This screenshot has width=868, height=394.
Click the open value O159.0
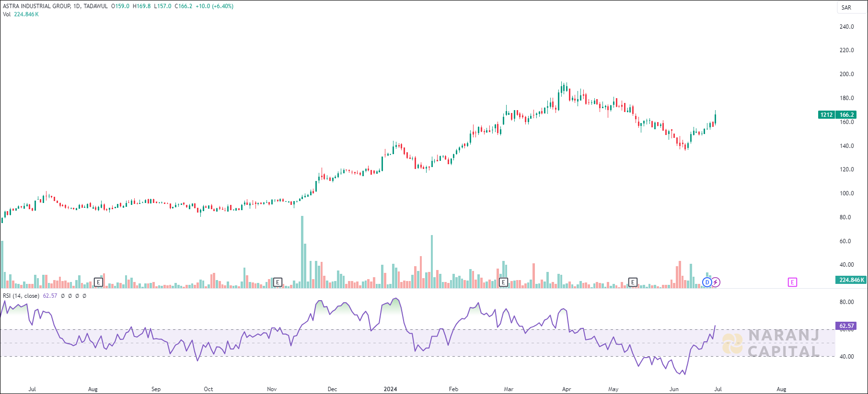120,6
